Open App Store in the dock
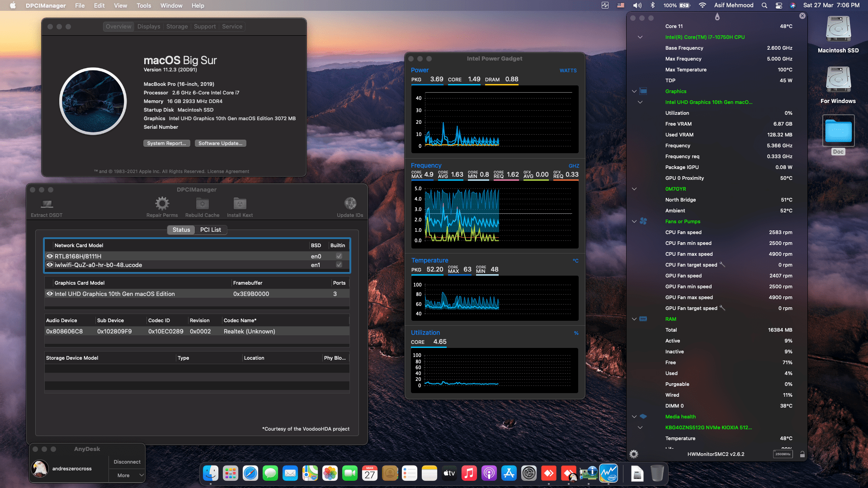 [x=509, y=473]
